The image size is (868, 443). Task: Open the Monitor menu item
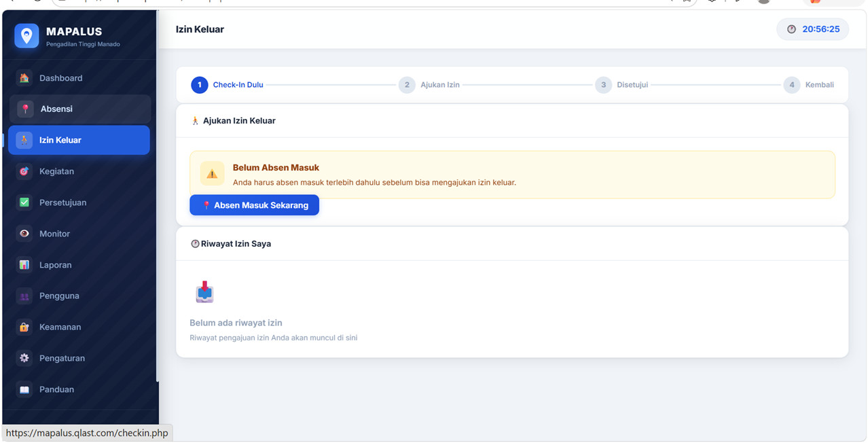point(79,234)
